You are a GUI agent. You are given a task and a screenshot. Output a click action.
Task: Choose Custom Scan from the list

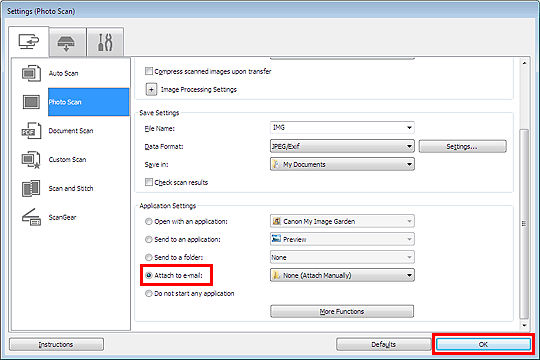pyautogui.click(x=68, y=160)
